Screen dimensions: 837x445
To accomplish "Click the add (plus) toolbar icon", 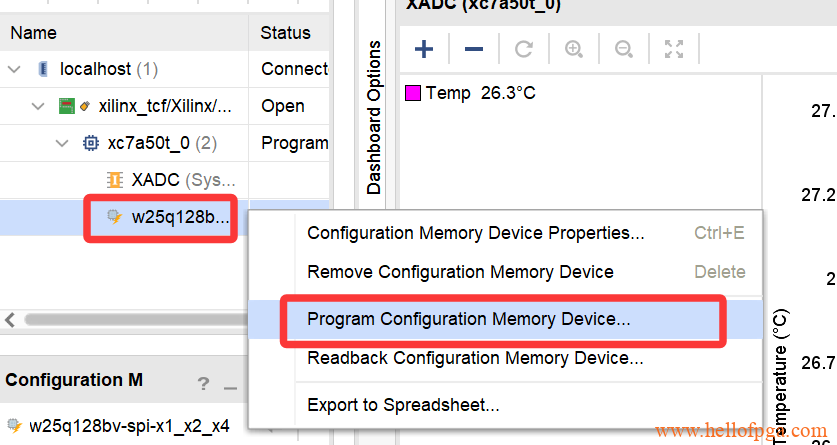I will click(x=424, y=48).
